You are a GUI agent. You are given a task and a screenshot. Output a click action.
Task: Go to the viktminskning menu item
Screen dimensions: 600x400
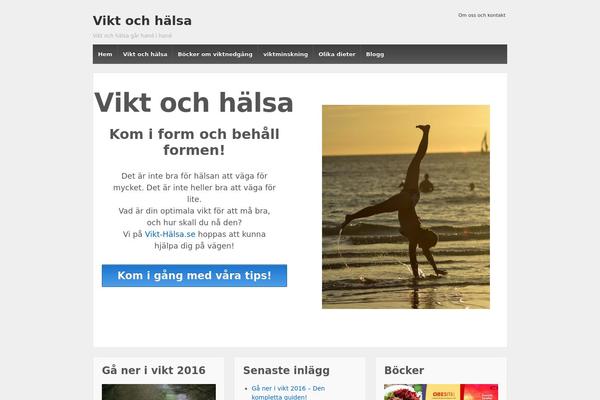click(x=285, y=54)
